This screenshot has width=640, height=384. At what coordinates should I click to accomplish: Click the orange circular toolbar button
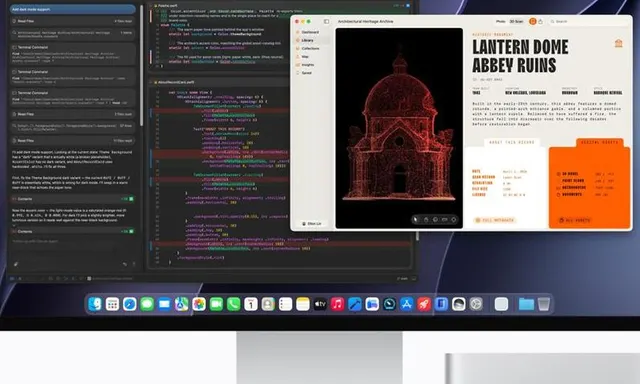532,21
